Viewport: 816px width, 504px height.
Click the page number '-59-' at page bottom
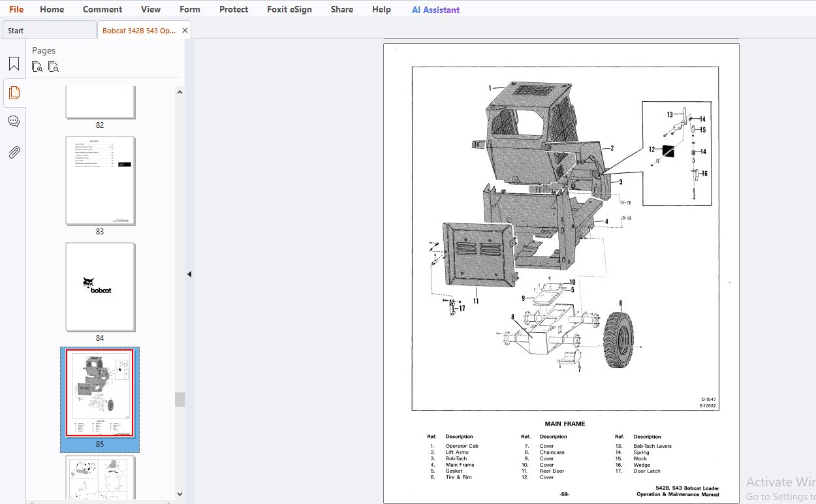tap(565, 494)
